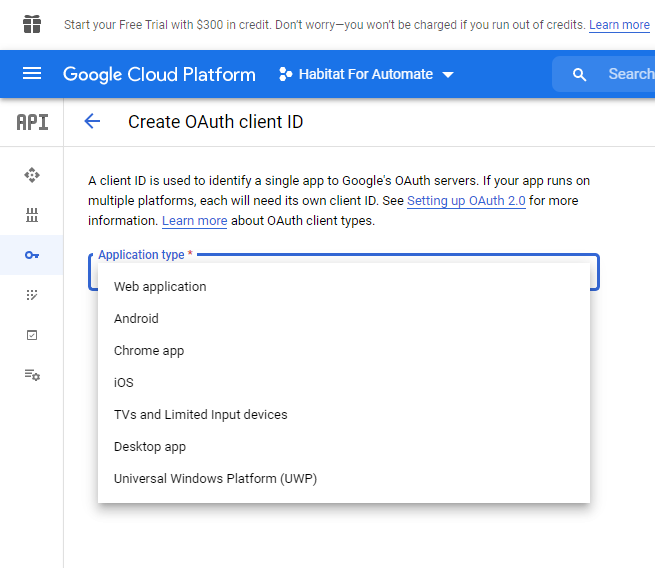Choose Android application type
The image size is (655, 568).
[x=136, y=319]
